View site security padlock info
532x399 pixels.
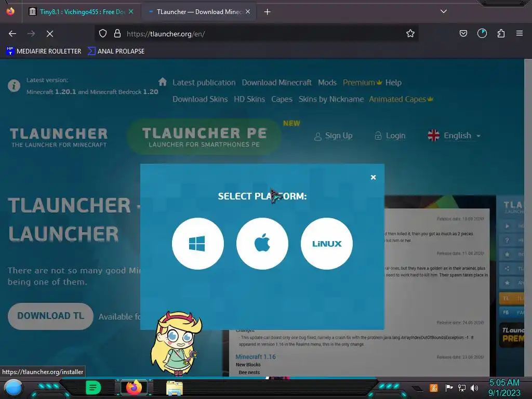(117, 33)
